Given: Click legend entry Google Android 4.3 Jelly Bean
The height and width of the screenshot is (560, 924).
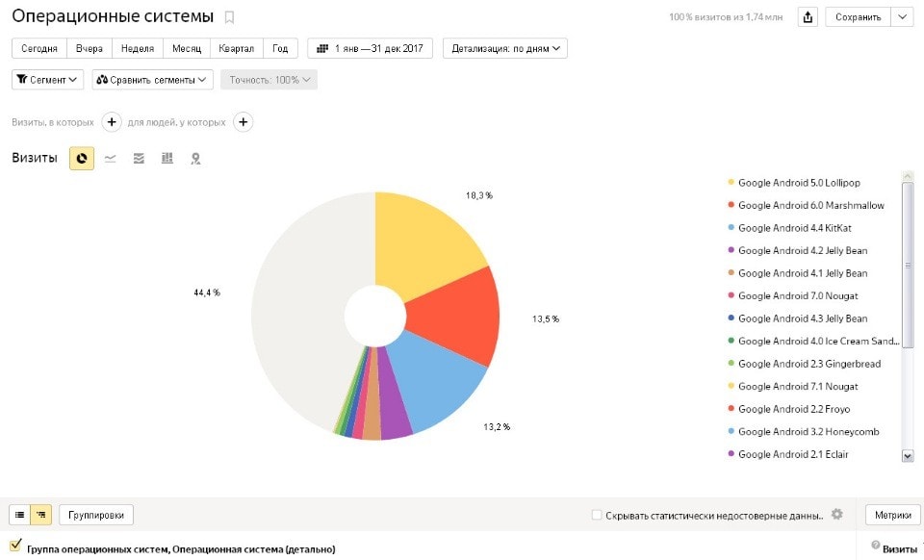Looking at the screenshot, I should click(803, 318).
